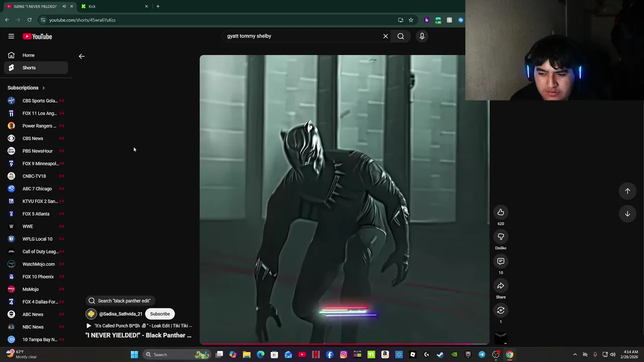The height and width of the screenshot is (362, 644).
Task: Click the browser address bar URL
Action: [x=83, y=20]
